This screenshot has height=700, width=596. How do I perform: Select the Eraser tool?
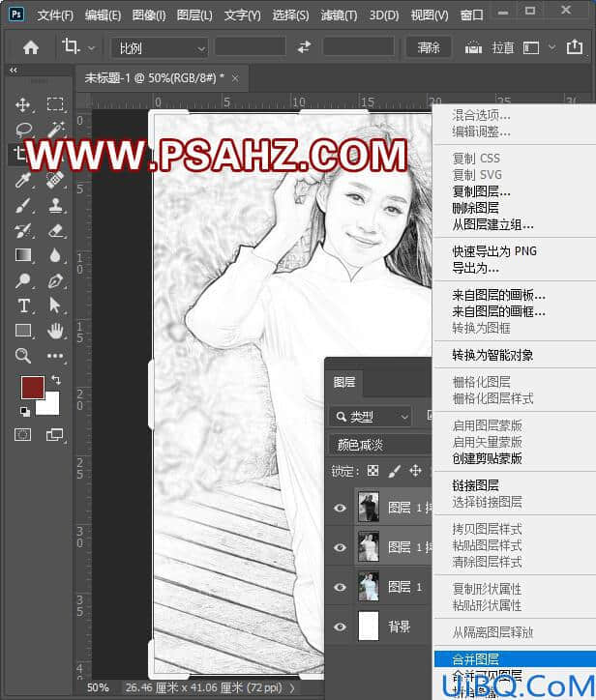click(55, 231)
